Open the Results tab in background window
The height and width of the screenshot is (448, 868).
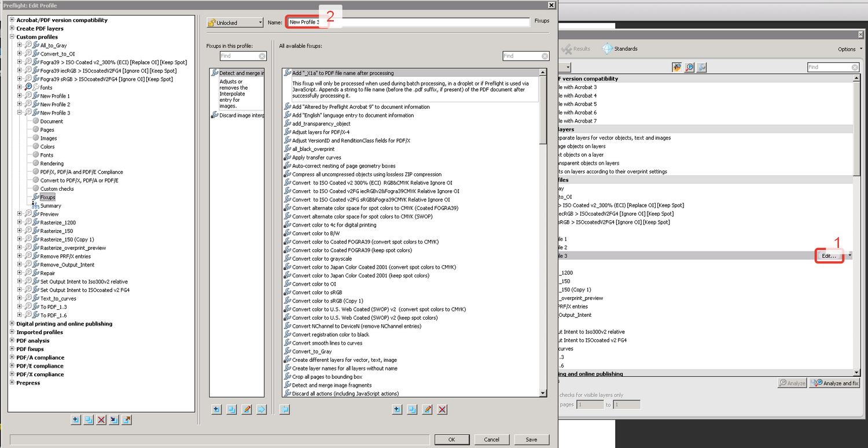click(x=576, y=49)
